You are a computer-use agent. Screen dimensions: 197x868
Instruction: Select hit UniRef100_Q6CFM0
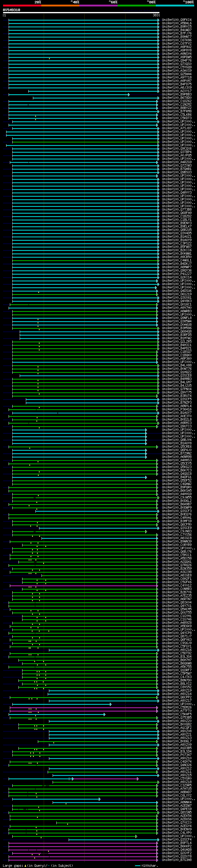pyautogui.click(x=177, y=524)
